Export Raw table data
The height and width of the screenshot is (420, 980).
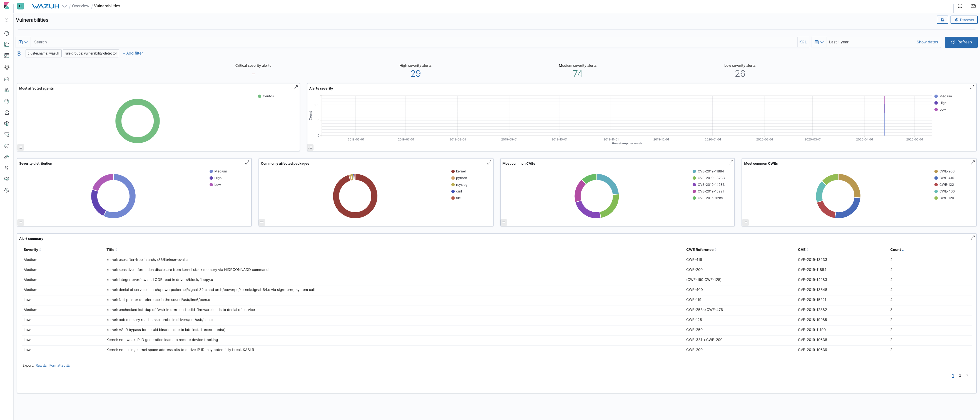(41, 365)
